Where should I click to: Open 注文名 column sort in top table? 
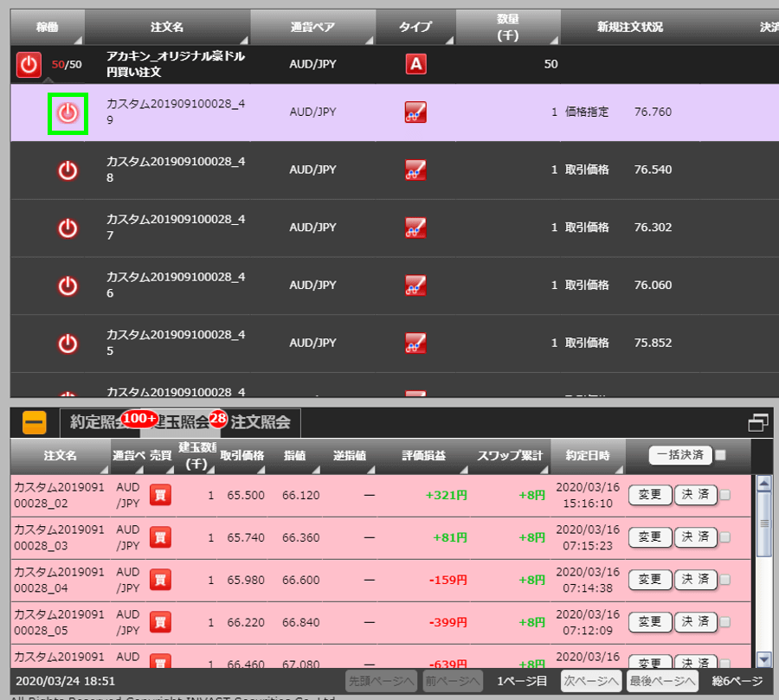point(166,28)
